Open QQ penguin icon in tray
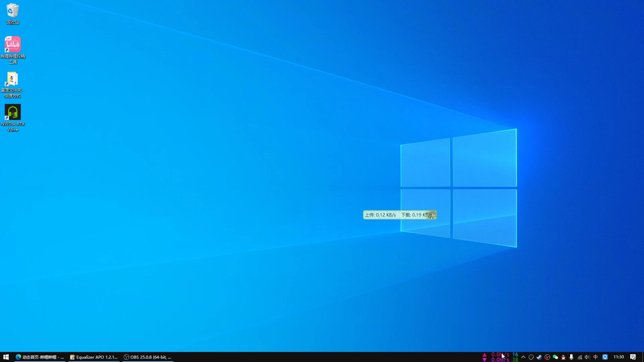Viewport: 644px width, 362px height. point(563,357)
